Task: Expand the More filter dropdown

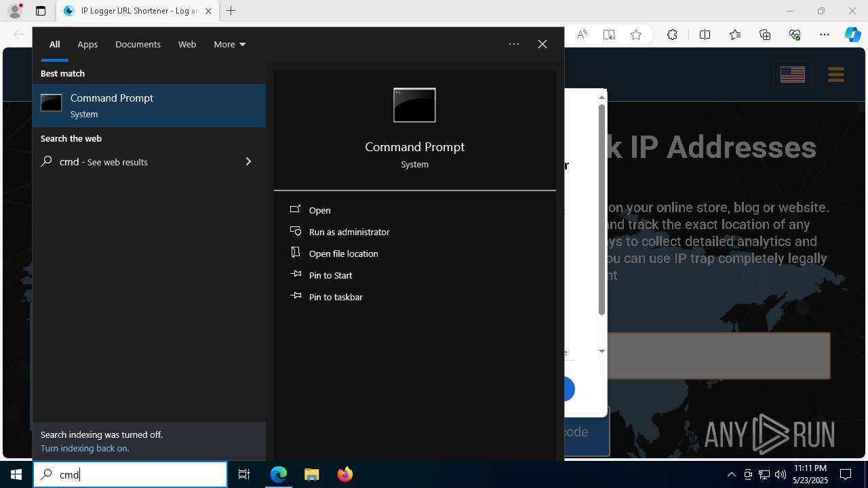Action: pyautogui.click(x=230, y=44)
